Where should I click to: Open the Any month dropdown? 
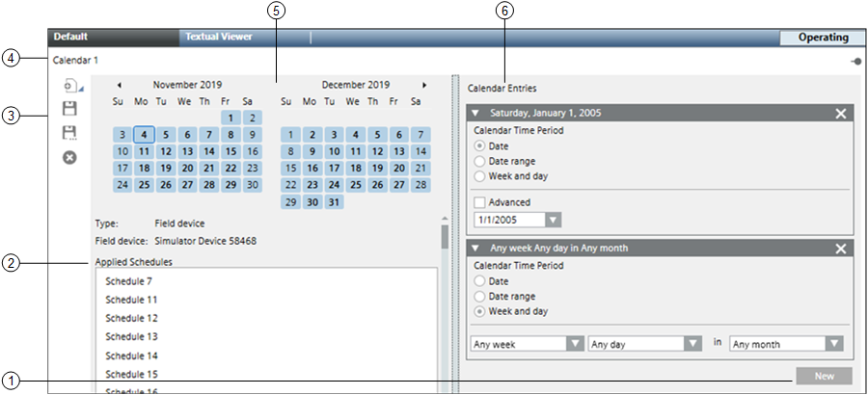[833, 344]
